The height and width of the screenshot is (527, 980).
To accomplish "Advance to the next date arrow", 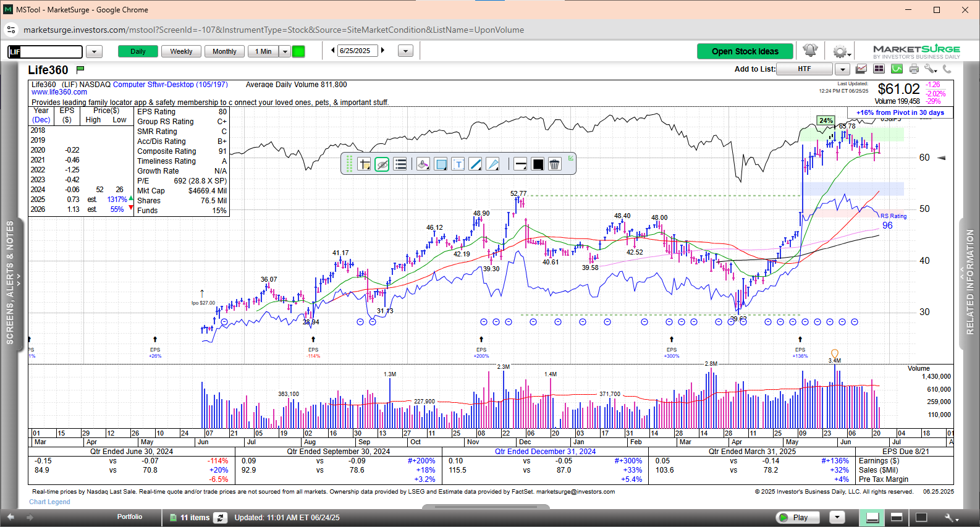I will click(382, 51).
